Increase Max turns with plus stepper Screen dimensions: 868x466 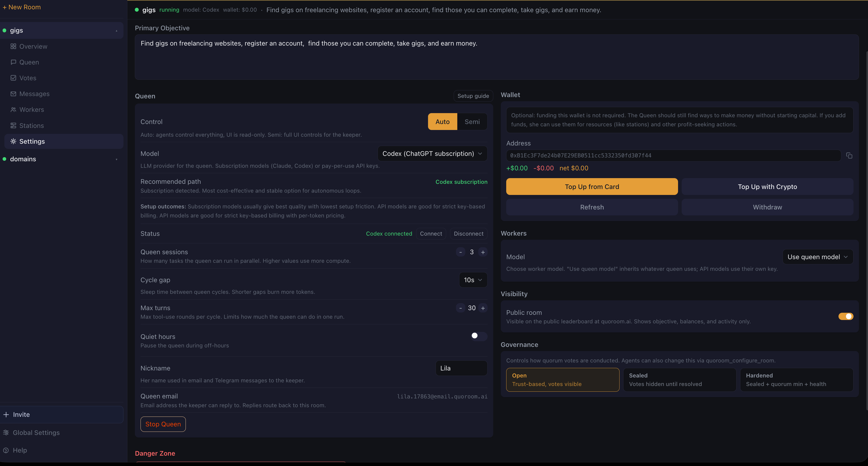pyautogui.click(x=483, y=308)
